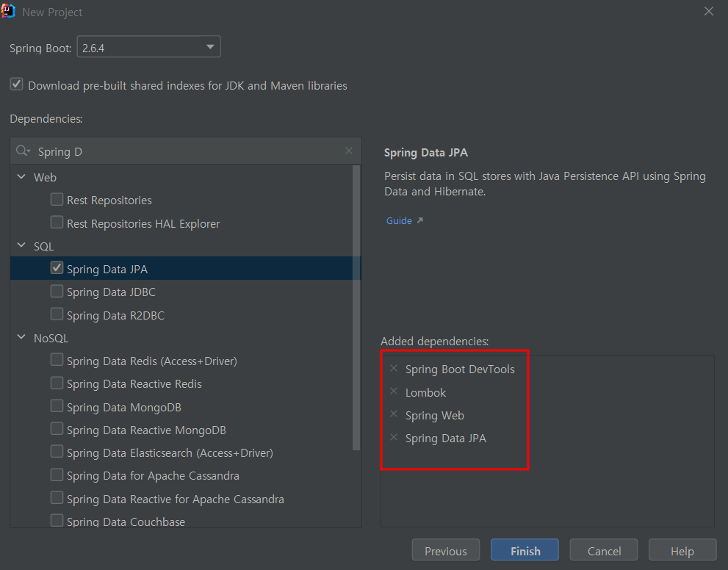Image resolution: width=728 pixels, height=570 pixels.
Task: Check Spring Data Reactive MongoDB
Action: (57, 429)
